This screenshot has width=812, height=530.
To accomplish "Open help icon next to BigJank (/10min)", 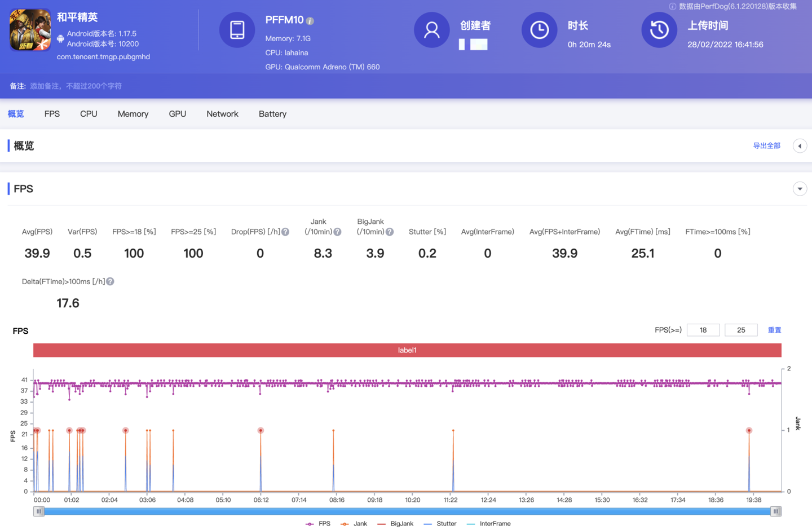I will tap(390, 232).
